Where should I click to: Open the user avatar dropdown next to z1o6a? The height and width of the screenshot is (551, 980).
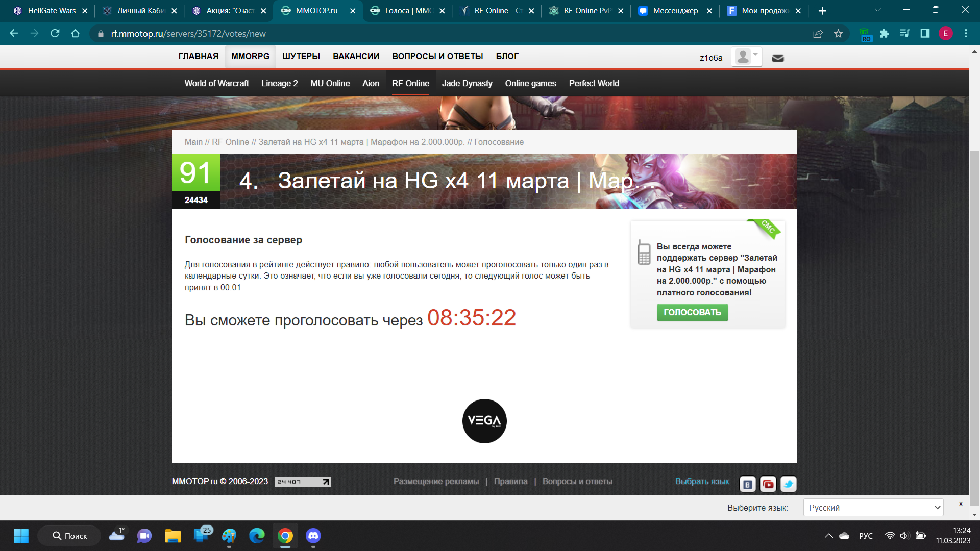[x=746, y=57]
